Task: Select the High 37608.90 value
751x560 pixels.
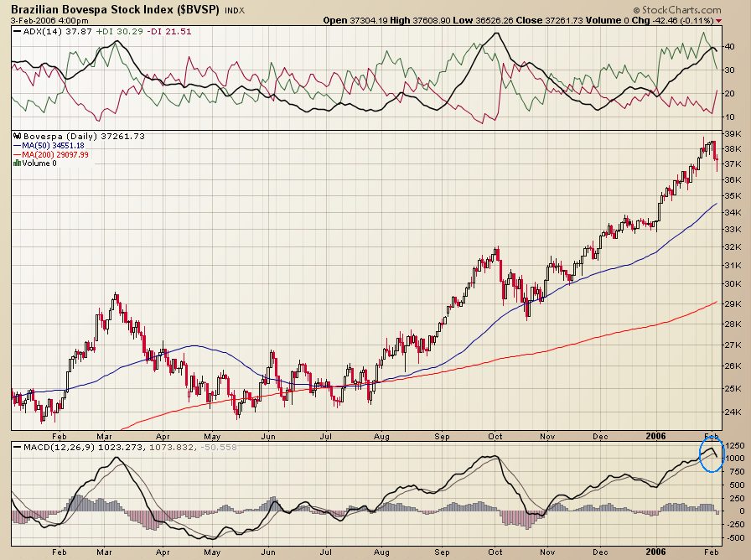Action: (420, 20)
